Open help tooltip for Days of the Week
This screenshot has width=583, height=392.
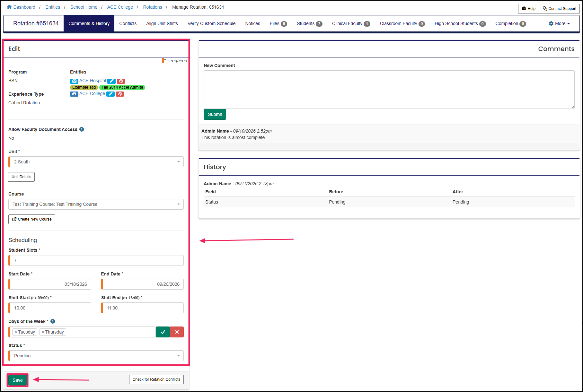(53, 321)
